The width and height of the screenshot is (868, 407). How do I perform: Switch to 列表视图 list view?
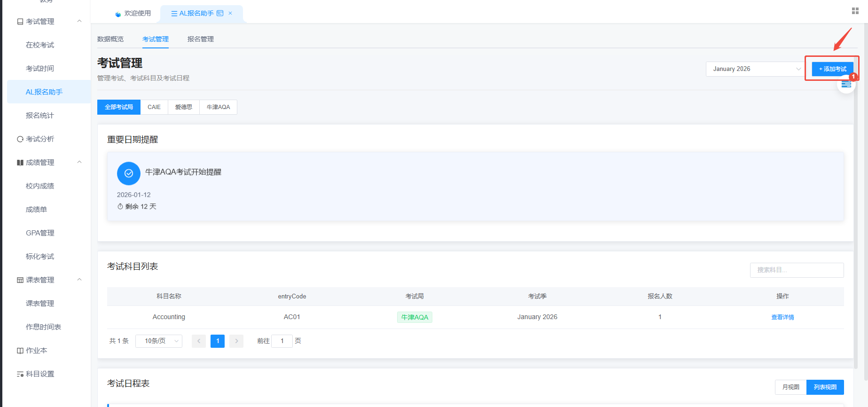click(825, 387)
